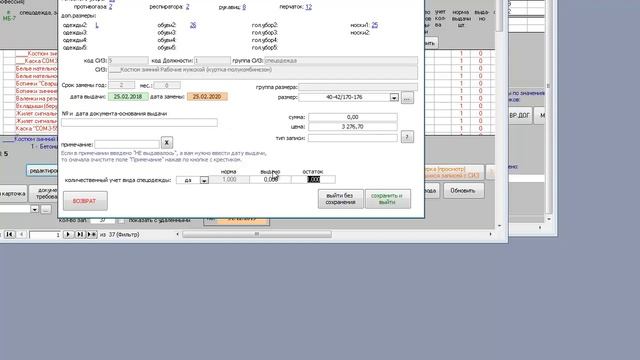The height and width of the screenshot is (360, 640).
Task: Click the цена field showing 3 276,70
Action: [353, 127]
